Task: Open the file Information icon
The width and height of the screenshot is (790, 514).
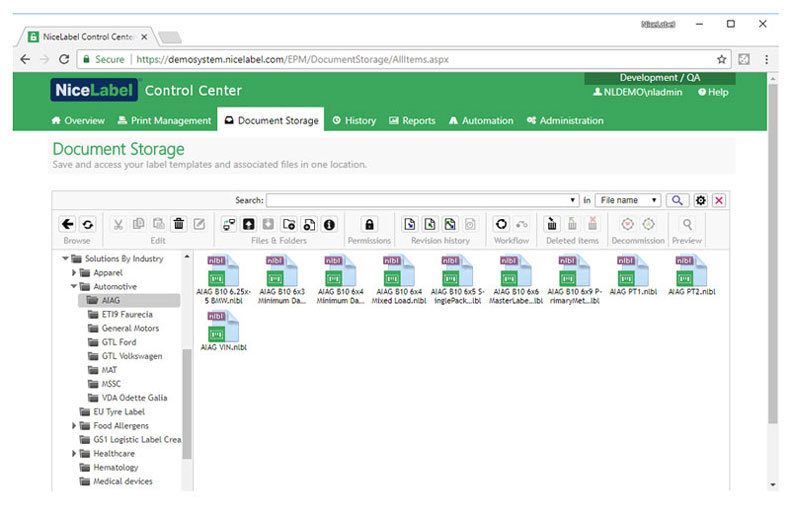Action: 329,224
